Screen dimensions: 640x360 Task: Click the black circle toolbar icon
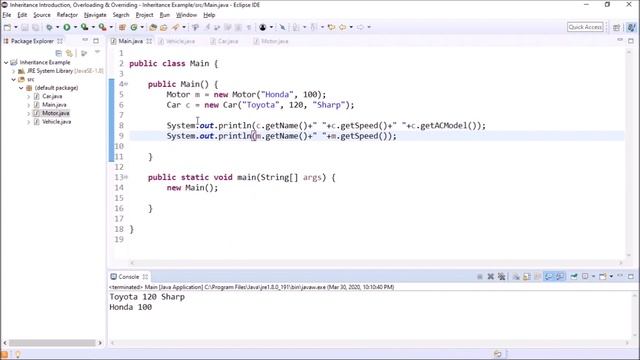tap(262, 27)
